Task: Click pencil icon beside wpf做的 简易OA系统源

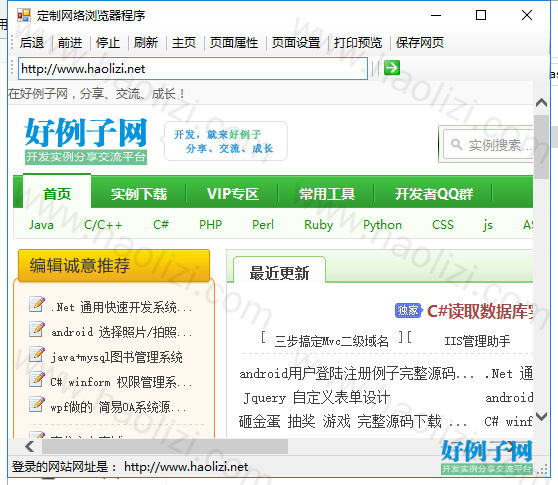Action: [37, 404]
